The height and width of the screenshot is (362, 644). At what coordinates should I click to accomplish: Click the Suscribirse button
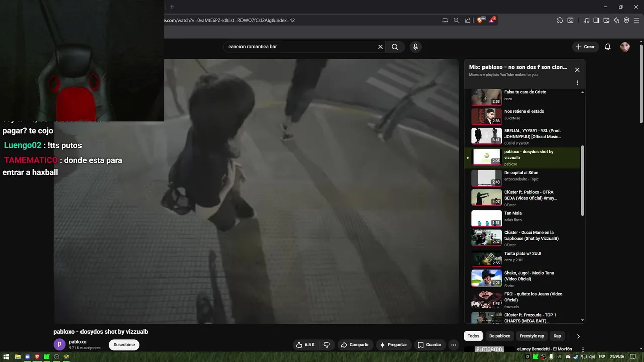[124, 345]
